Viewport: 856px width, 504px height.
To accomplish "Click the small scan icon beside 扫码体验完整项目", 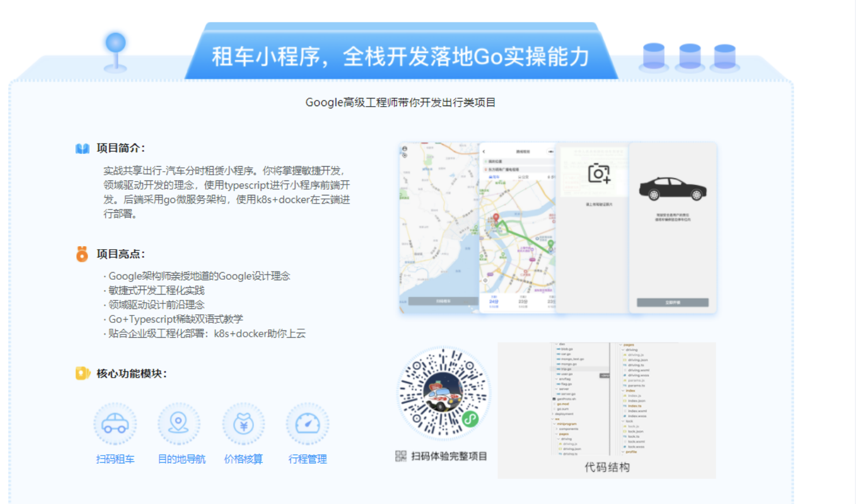I will tap(401, 456).
